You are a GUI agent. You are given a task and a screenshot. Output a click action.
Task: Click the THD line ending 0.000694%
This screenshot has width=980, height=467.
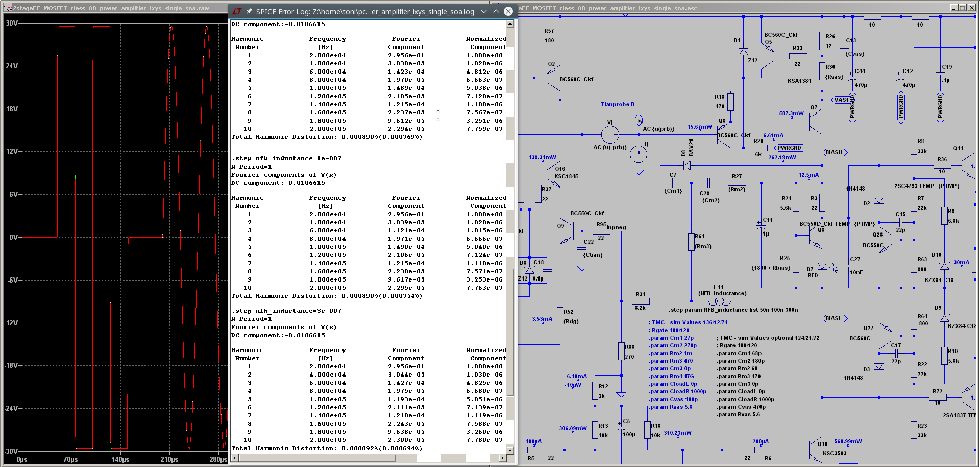[327, 448]
